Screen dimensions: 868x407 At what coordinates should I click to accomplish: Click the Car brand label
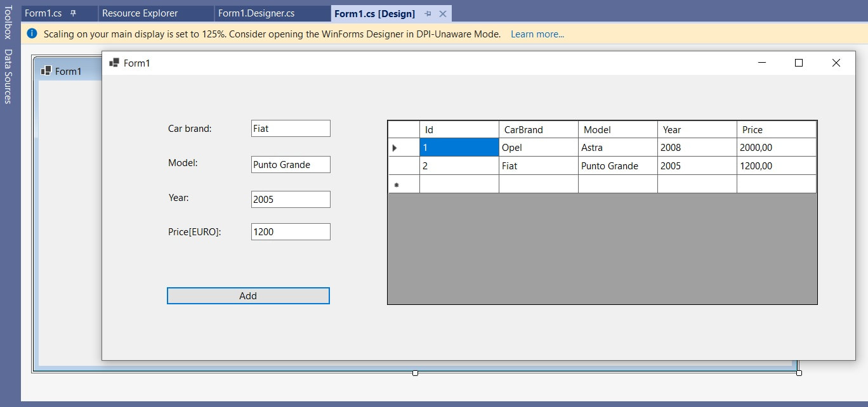(190, 129)
